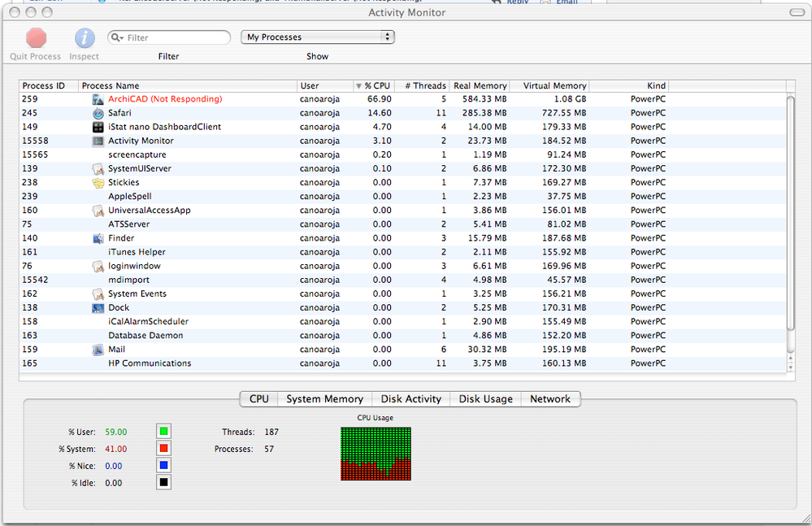Select the Mail stamp icon

[98, 350]
